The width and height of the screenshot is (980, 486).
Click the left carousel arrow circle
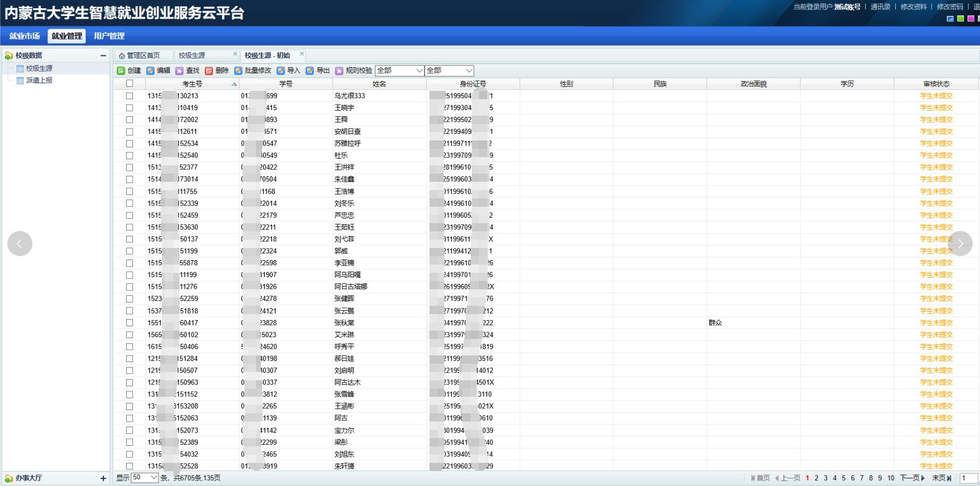pos(20,244)
